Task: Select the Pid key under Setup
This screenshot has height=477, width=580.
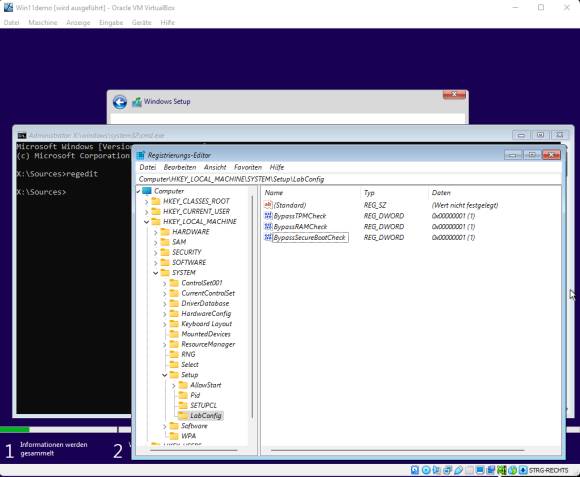Action: [195, 395]
